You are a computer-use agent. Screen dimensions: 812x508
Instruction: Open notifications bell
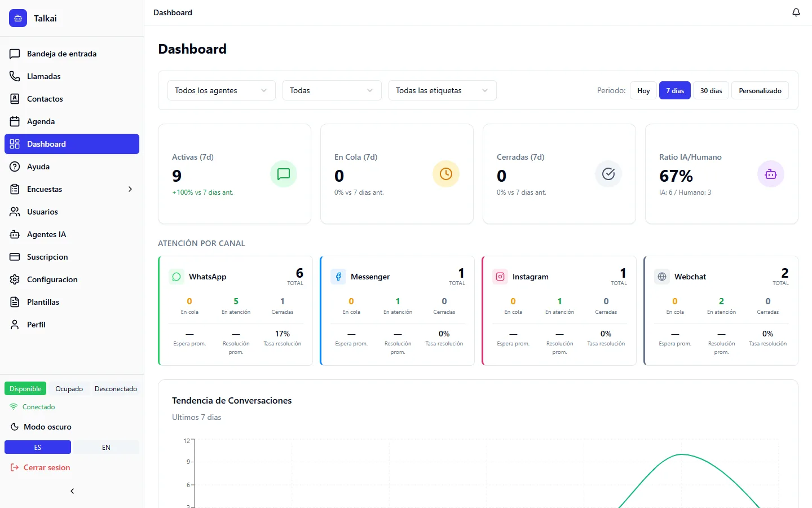[x=796, y=12]
